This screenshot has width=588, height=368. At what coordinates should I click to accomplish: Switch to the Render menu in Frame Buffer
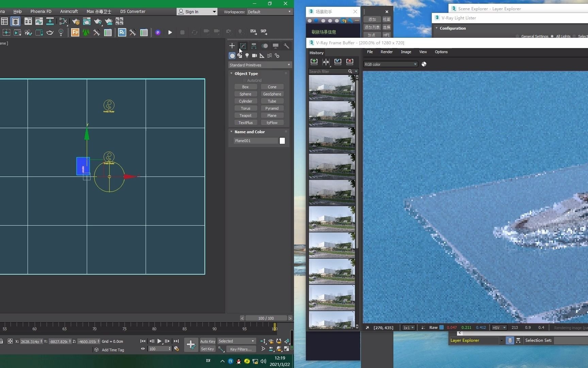(387, 52)
